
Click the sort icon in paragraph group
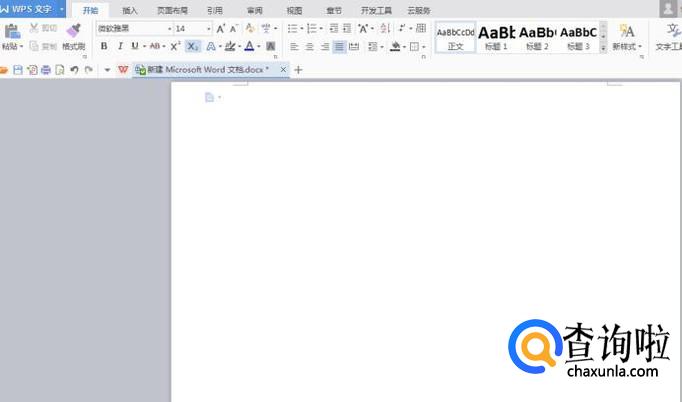(384, 29)
